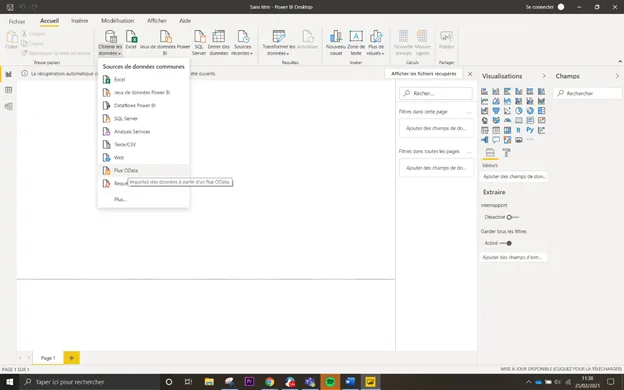The image size is (624, 390).
Task: Switch to Model view in left sidebar
Action: point(8,106)
